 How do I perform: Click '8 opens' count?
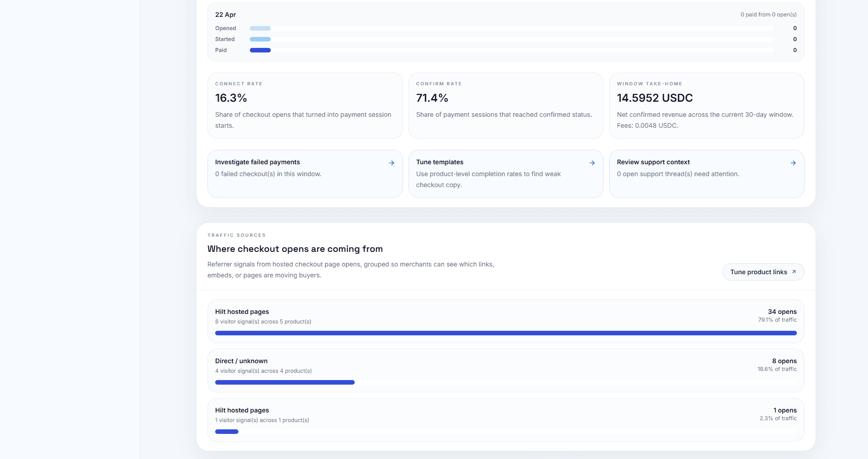[x=785, y=361]
